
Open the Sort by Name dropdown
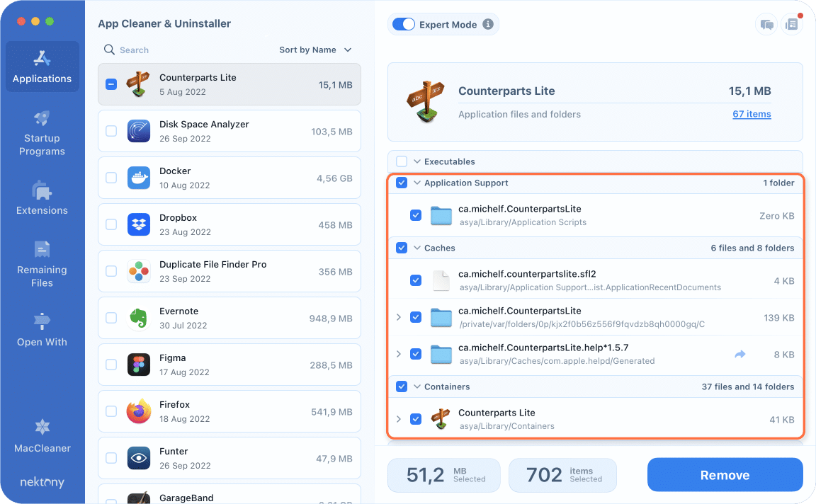(x=315, y=50)
